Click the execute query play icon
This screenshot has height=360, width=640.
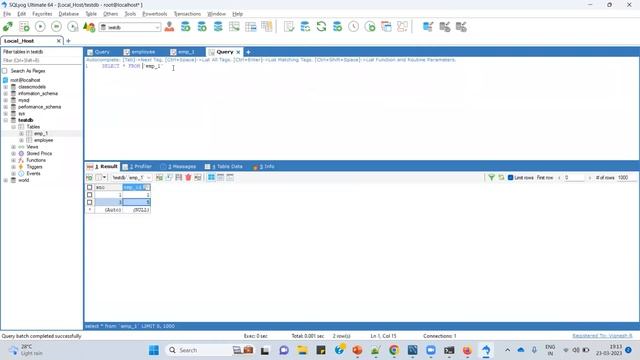click(x=40, y=27)
